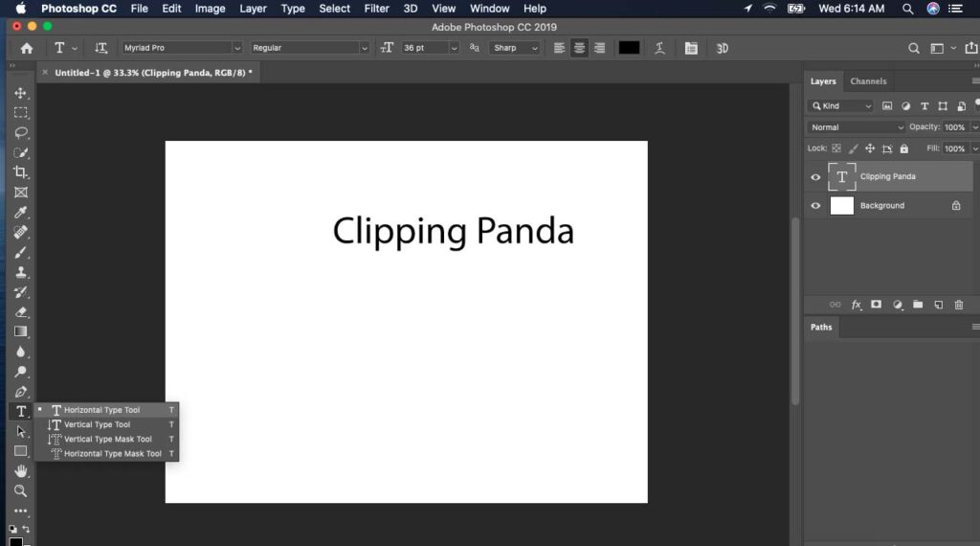The height and width of the screenshot is (546, 980).
Task: Toggle lock all
Action: [x=903, y=148]
